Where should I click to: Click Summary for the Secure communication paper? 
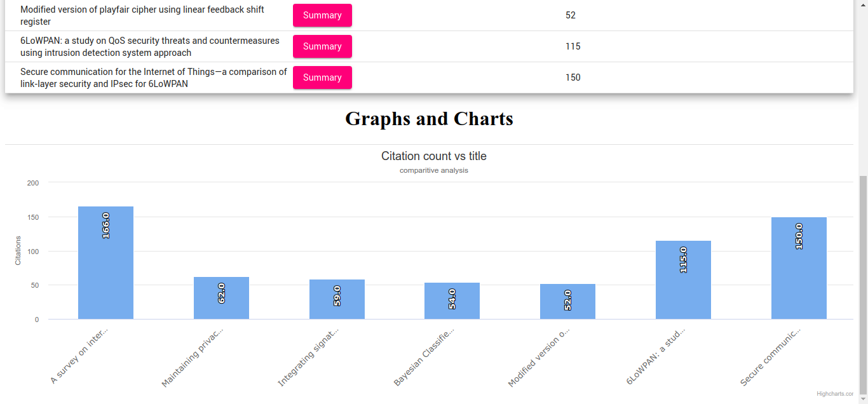coord(322,77)
